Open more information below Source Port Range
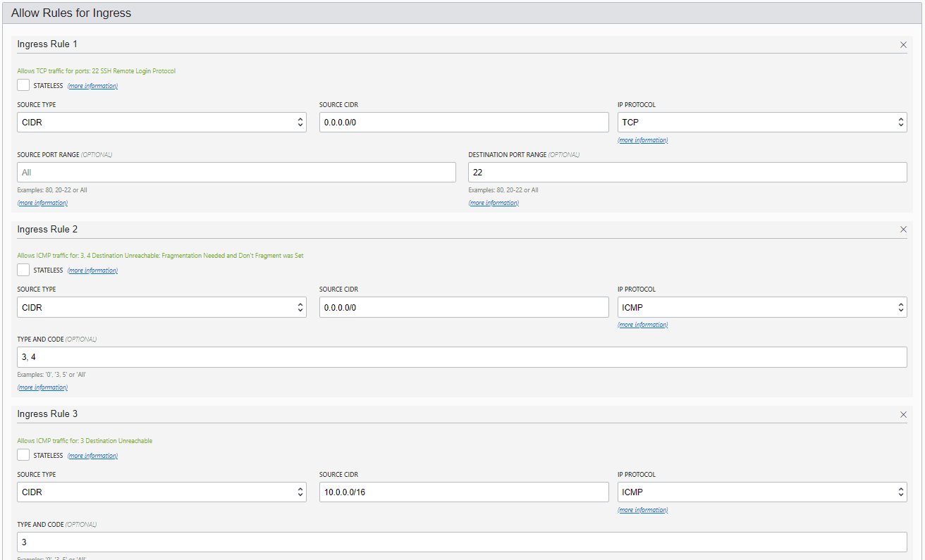This screenshot has height=560, width=925. pos(42,202)
